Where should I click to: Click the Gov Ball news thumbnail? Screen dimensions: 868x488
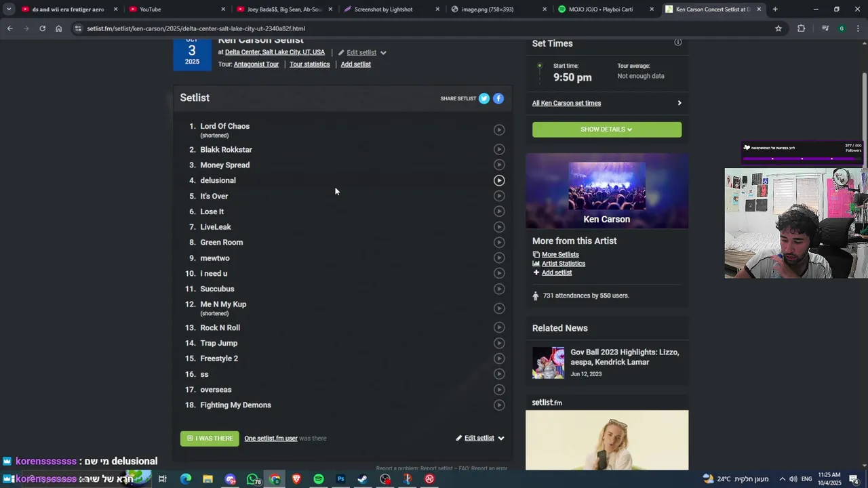[548, 363]
